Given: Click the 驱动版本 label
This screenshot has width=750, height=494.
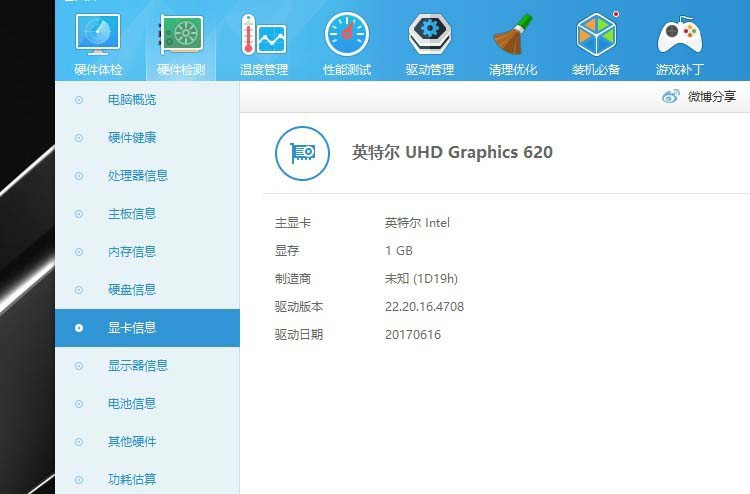Looking at the screenshot, I should [x=299, y=307].
